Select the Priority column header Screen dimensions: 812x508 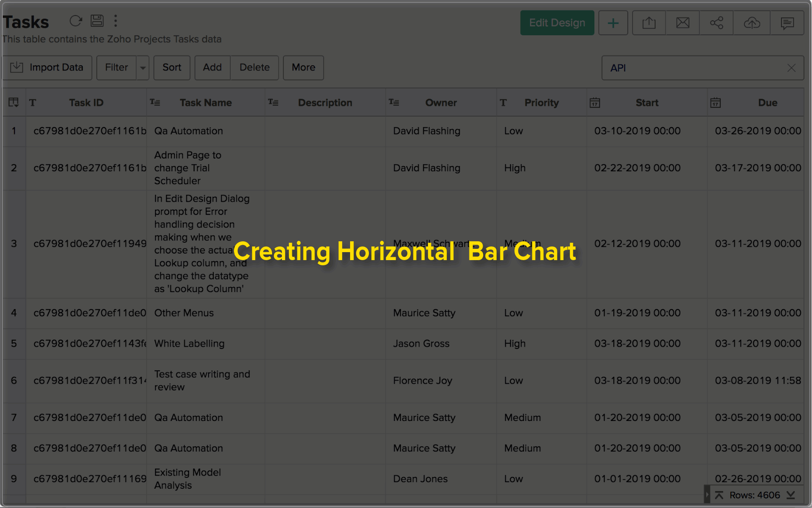[x=541, y=103]
